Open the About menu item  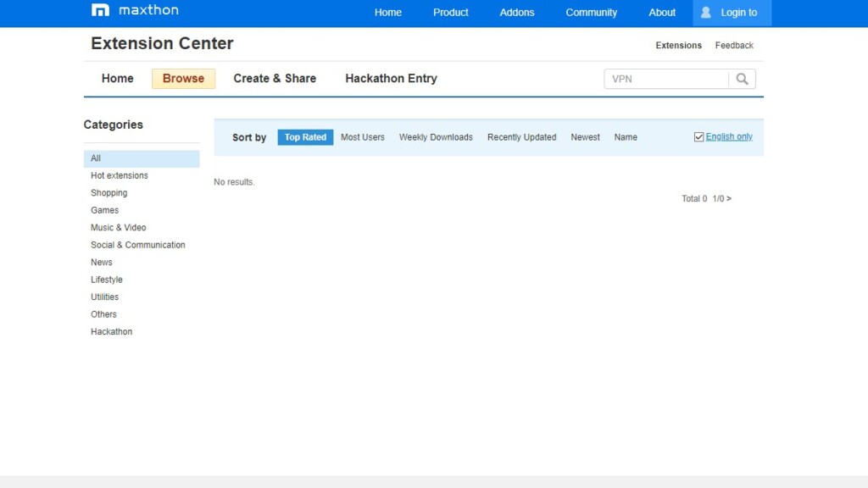pyautogui.click(x=662, y=12)
